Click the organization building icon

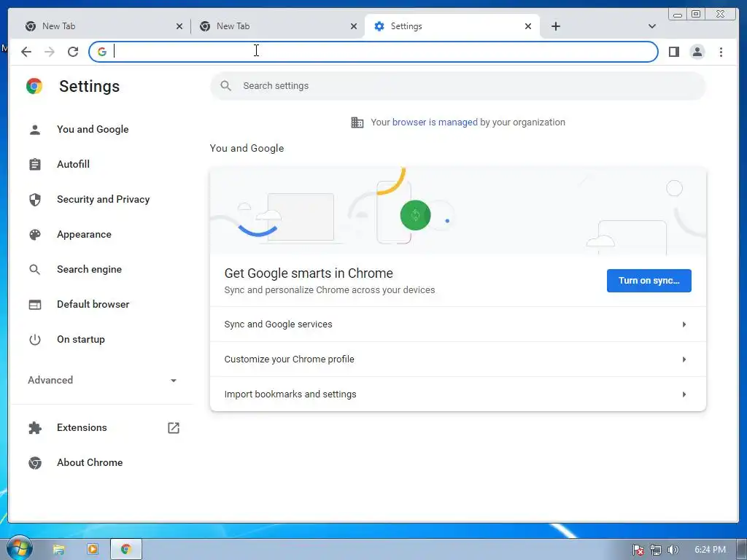[x=357, y=122]
